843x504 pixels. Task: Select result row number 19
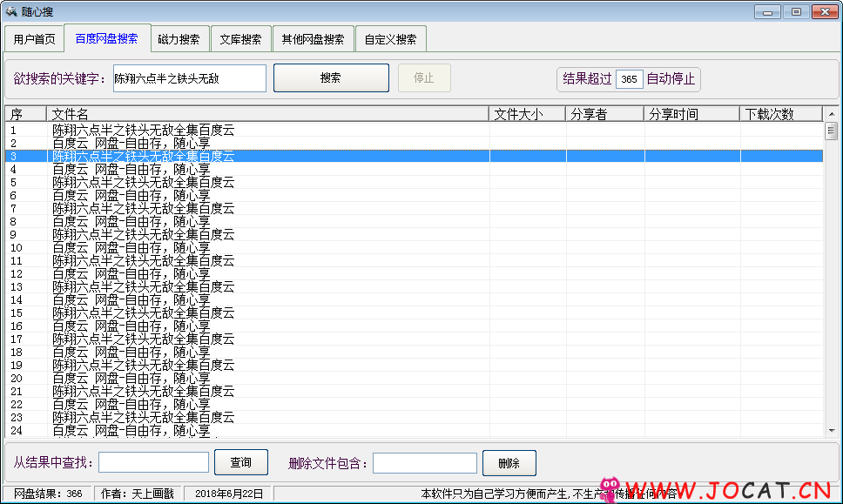(x=414, y=366)
